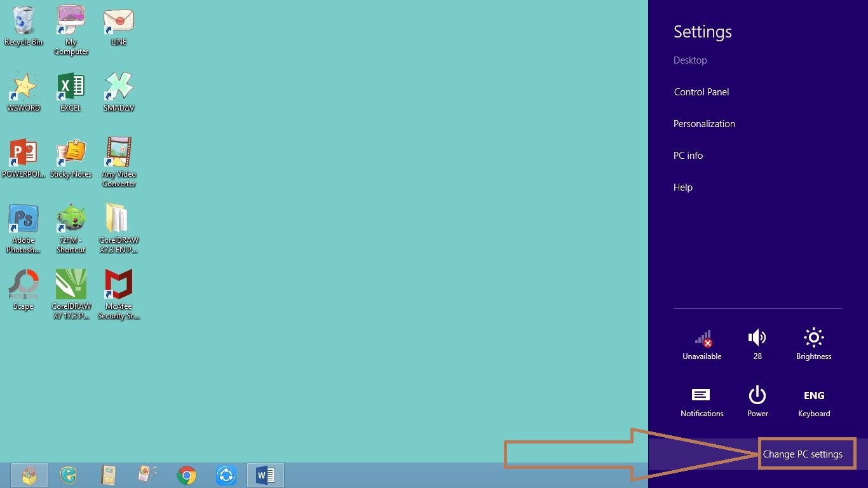The image size is (868, 488).
Task: Select the 7zFM Shortcut teapot icon
Action: tap(71, 229)
